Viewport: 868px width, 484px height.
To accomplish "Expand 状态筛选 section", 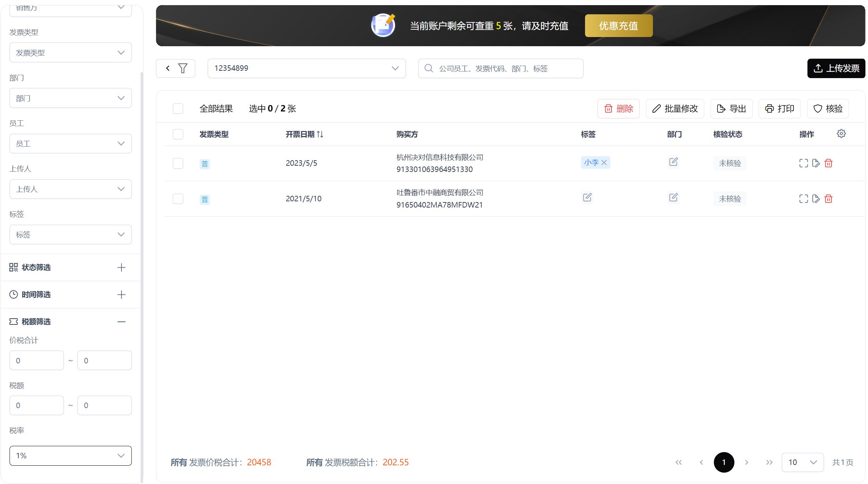I will (121, 267).
